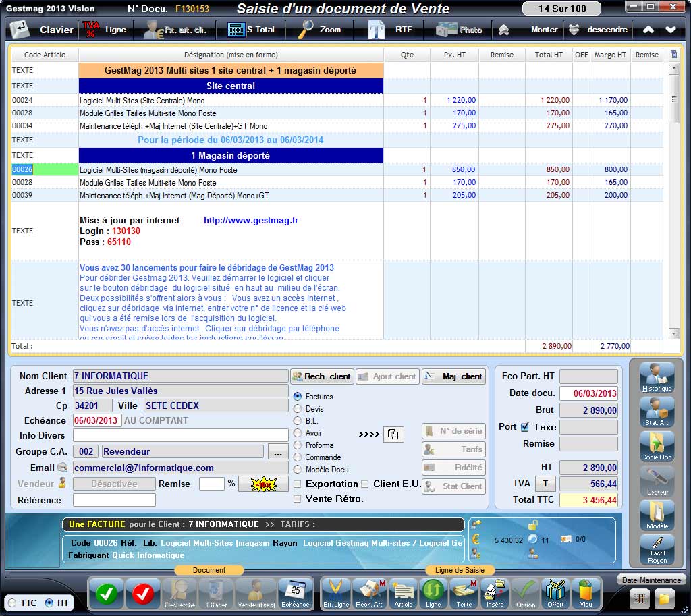691x616 pixels.
Task: Click the Date docu. field
Action: click(x=588, y=393)
